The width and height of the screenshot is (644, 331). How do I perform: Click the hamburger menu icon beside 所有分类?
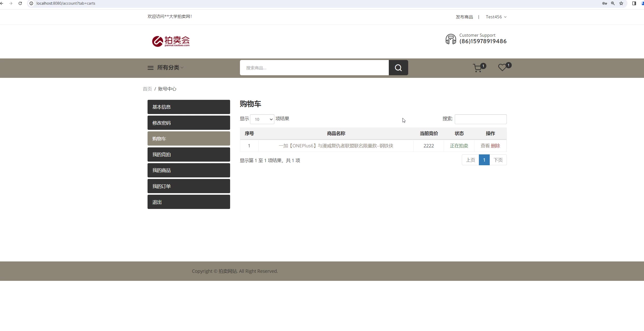(x=150, y=68)
